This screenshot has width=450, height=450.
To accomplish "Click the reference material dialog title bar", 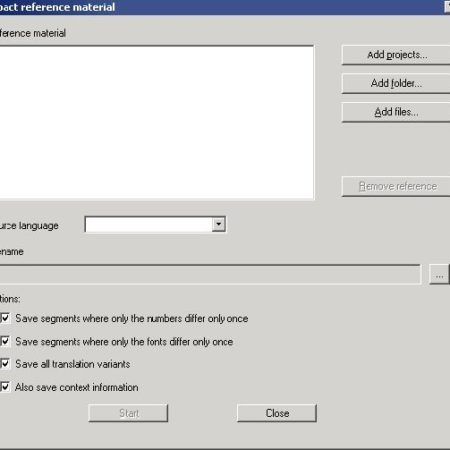I will pyautogui.click(x=220, y=7).
